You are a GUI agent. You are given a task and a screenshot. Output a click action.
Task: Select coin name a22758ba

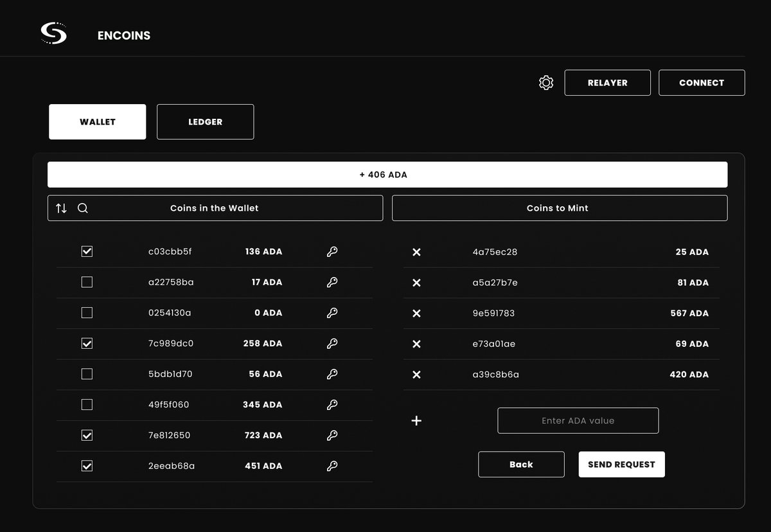tap(171, 282)
